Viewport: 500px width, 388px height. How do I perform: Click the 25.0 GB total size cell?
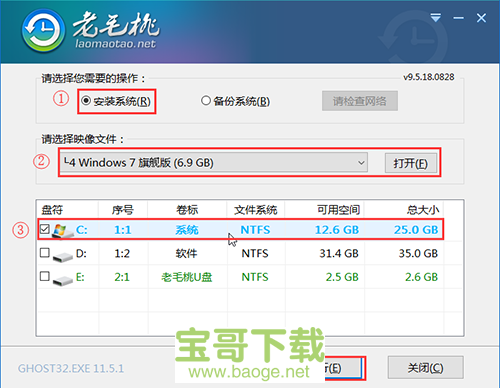tap(416, 230)
